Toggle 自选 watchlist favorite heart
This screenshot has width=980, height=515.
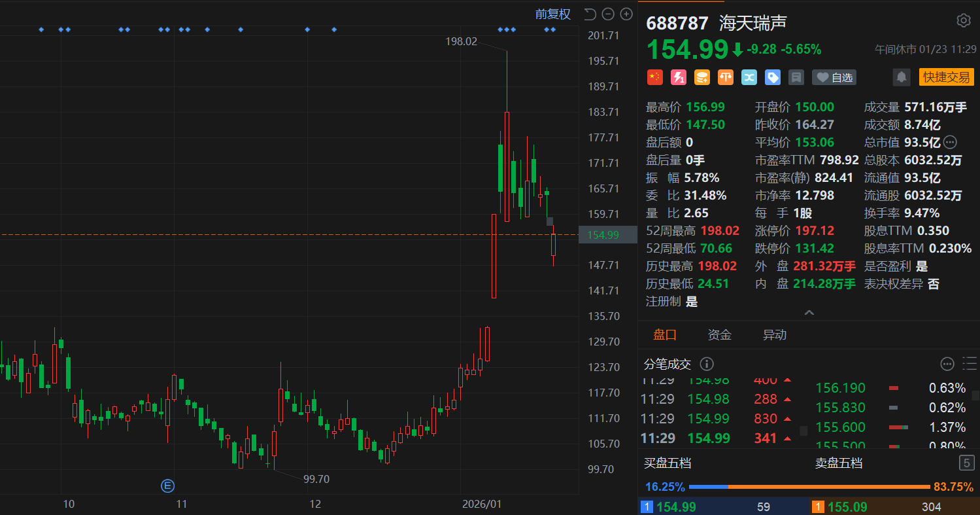click(834, 77)
